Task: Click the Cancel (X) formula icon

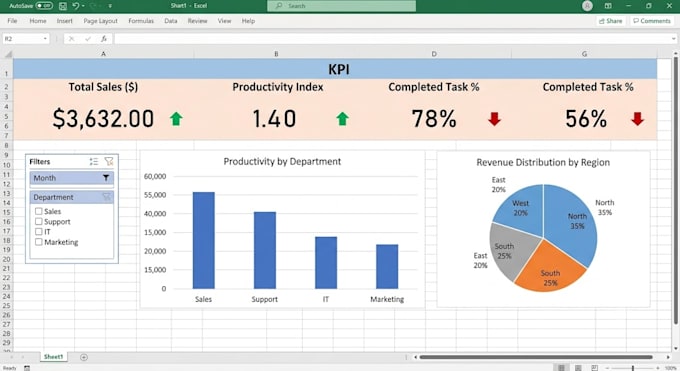Action: coord(72,39)
